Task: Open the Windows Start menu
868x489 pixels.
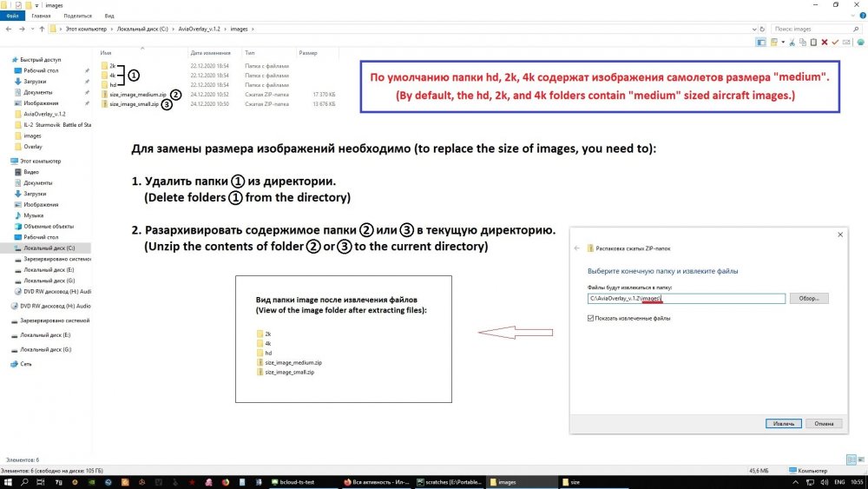Action: (x=8, y=482)
